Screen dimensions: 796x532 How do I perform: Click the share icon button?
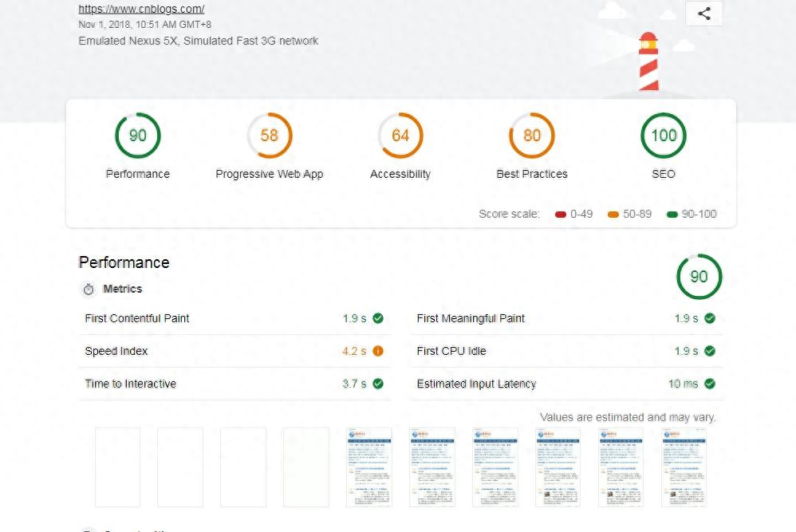pos(703,14)
